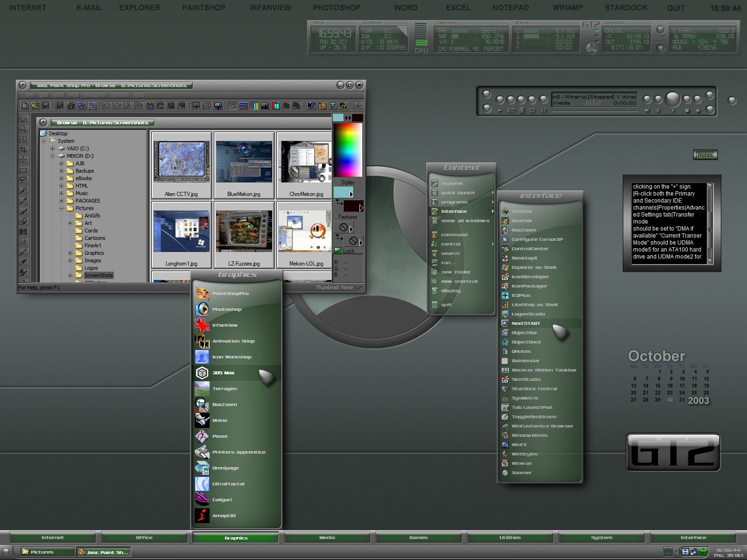Expand the Backups folder node
Viewport: 747px width, 560px height.
(61, 171)
